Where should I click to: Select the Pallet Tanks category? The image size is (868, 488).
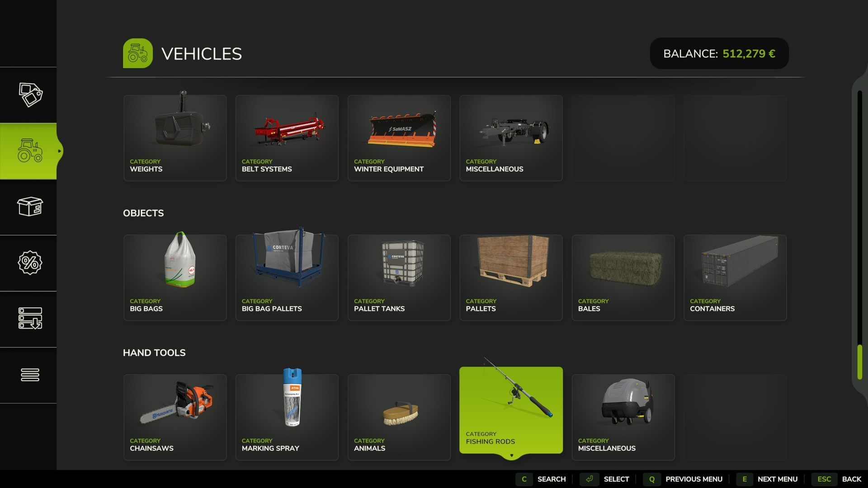tap(399, 277)
